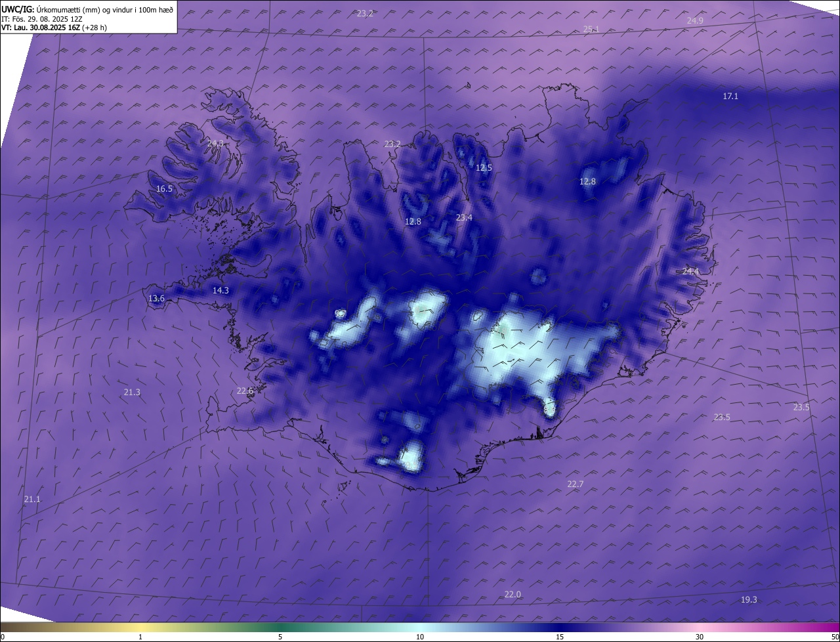Select the 13.6 value label
The image size is (840, 642).
pyautogui.click(x=156, y=299)
